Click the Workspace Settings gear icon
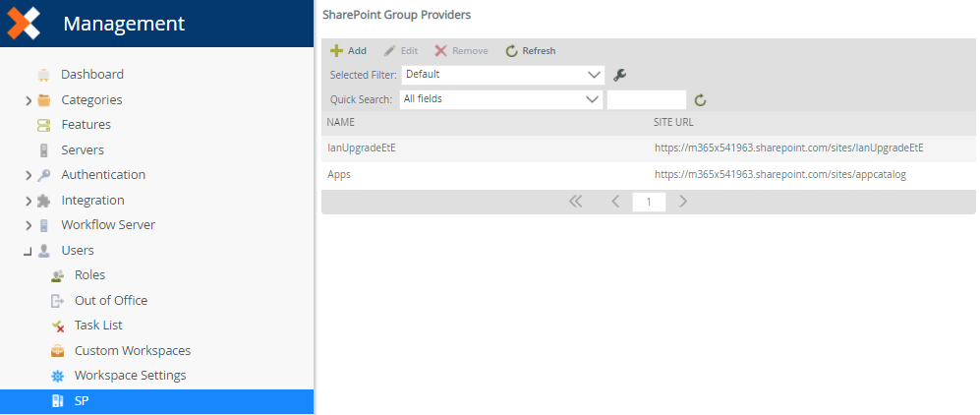The image size is (980, 415). (57, 376)
